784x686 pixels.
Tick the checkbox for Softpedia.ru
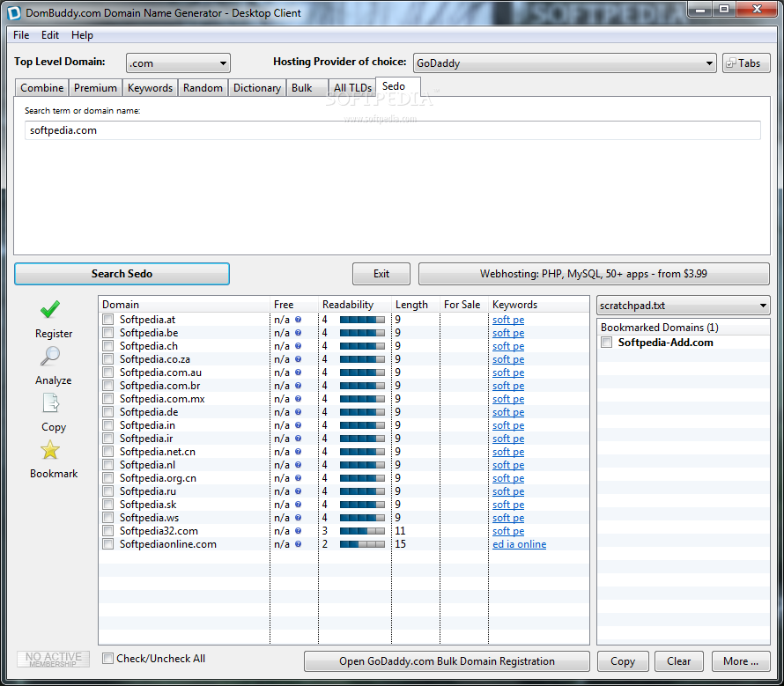coord(108,491)
